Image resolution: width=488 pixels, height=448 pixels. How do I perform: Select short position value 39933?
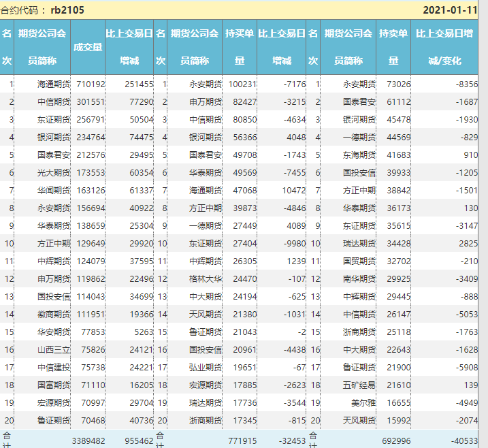coord(399,173)
